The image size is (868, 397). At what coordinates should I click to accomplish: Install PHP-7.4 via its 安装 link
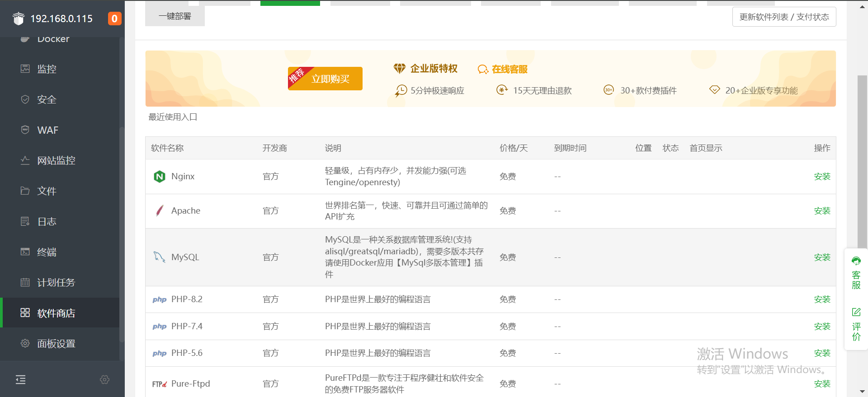822,327
